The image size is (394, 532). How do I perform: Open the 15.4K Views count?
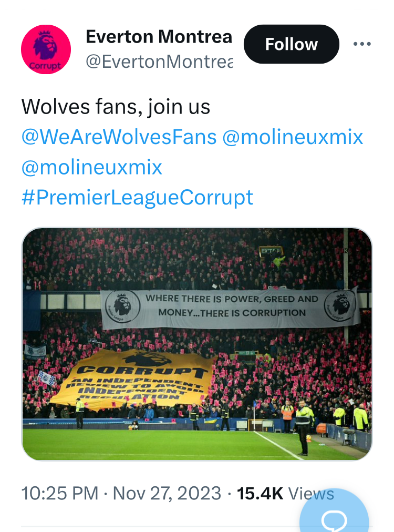285,493
